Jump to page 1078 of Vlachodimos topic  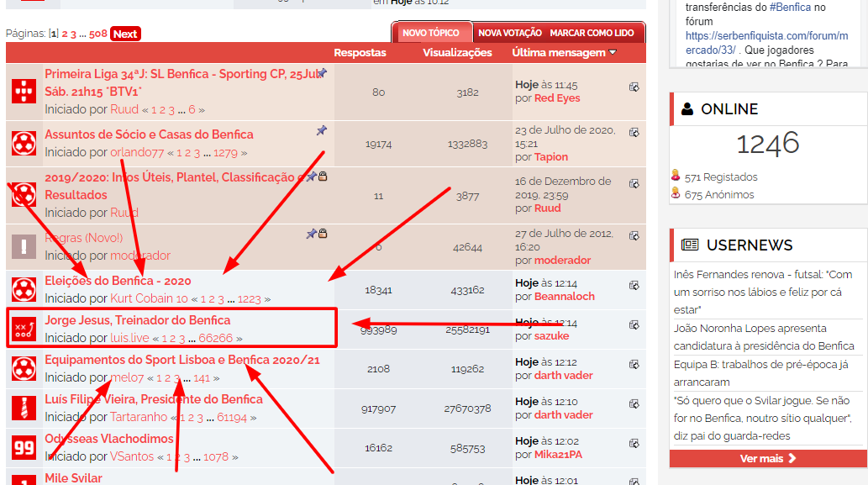point(215,456)
